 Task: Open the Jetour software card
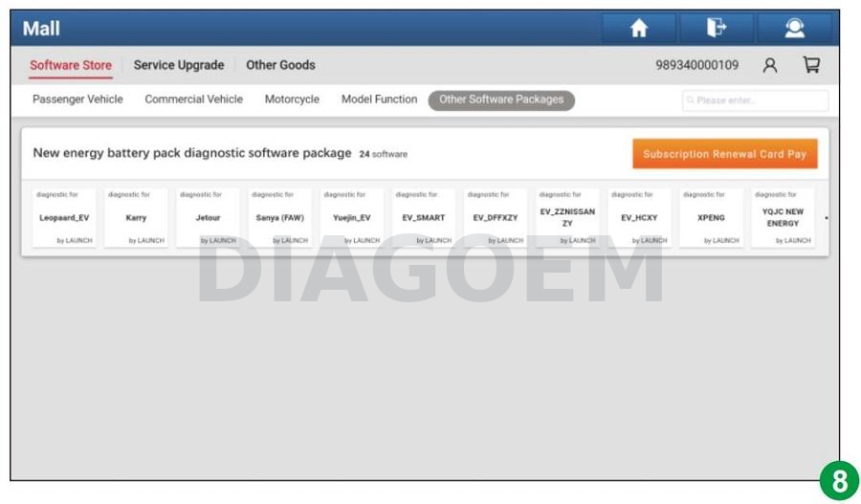point(209,218)
